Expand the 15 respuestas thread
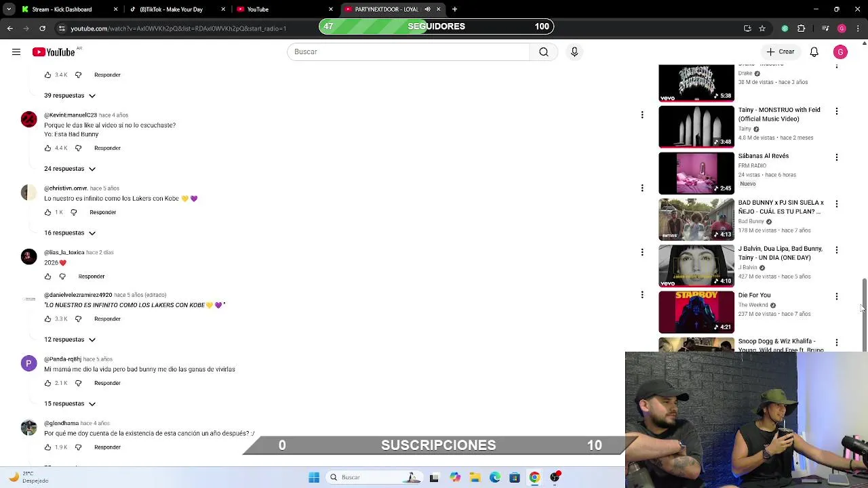 (70, 404)
